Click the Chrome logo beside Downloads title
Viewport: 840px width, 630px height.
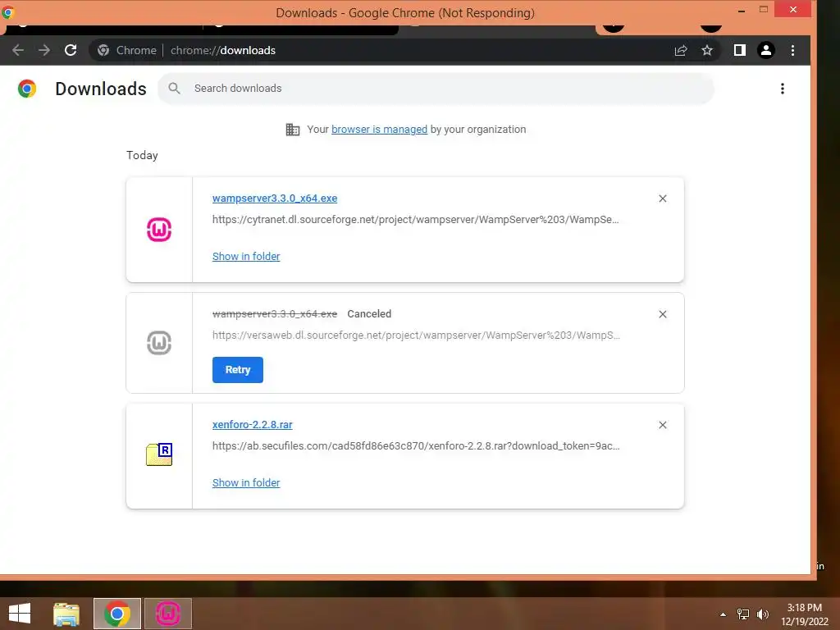(27, 89)
